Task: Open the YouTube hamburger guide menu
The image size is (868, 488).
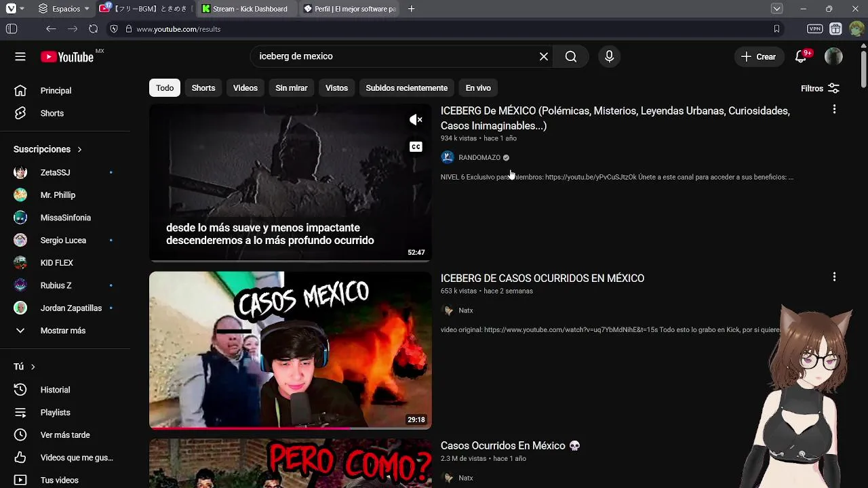Action: point(20,56)
